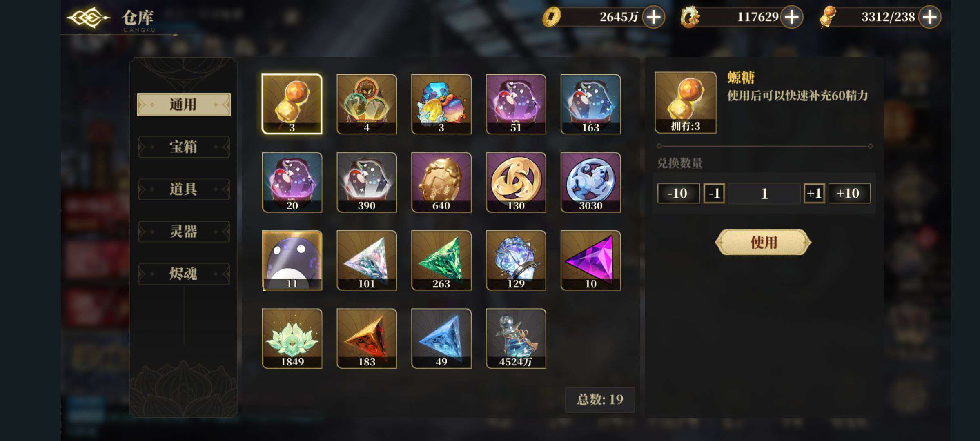Screen dimensions: 980x441
Task: Switch to the 灵器 tab
Action: 184,232
